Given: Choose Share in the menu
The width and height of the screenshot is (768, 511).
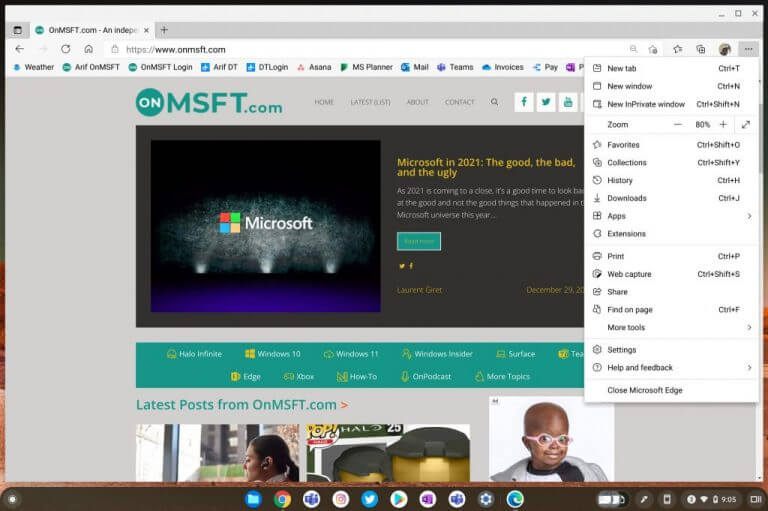Looking at the screenshot, I should click(672, 292).
